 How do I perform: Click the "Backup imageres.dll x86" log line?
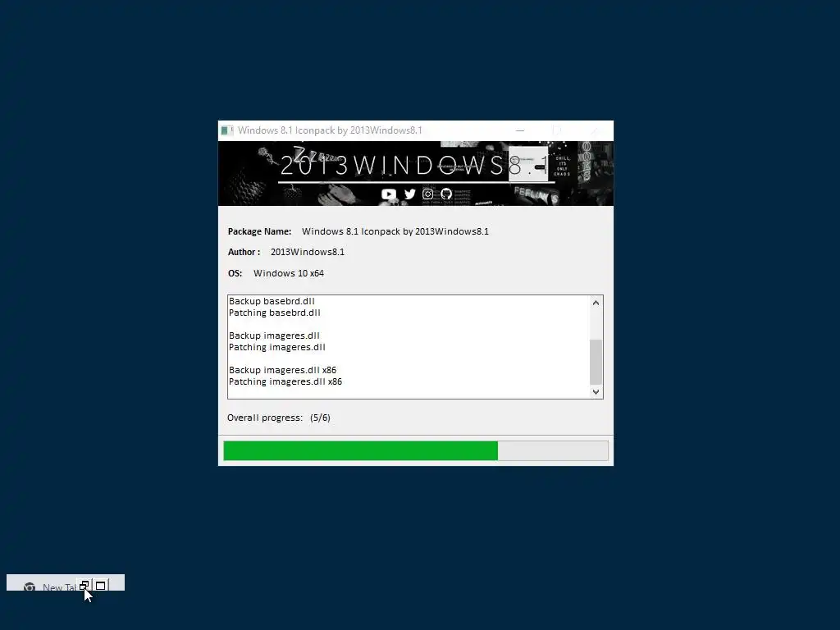point(282,370)
